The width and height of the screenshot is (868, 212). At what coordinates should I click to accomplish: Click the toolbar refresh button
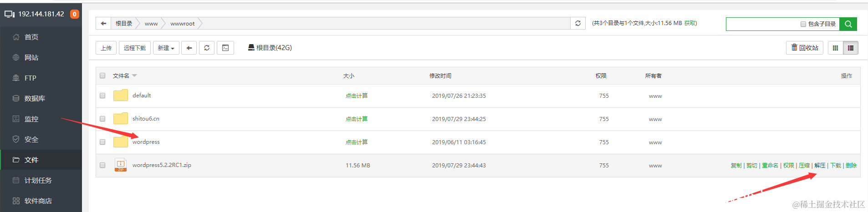[207, 48]
